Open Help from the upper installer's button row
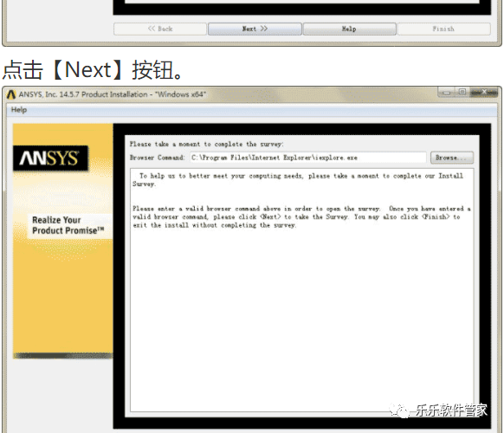504x433 pixels. click(x=349, y=29)
